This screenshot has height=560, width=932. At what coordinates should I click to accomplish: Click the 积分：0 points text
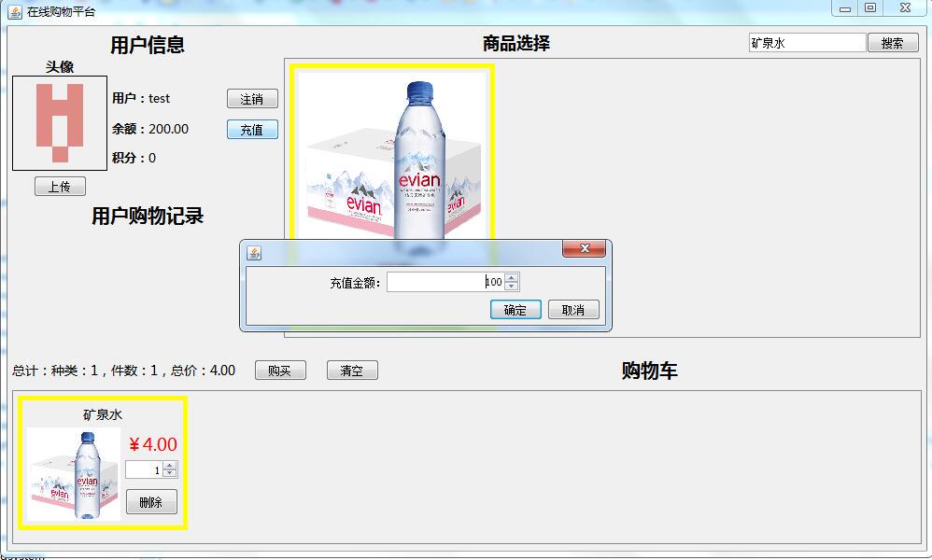tap(134, 158)
